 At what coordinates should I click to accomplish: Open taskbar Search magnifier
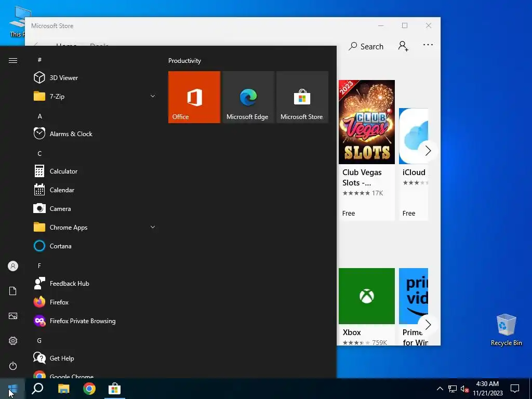(x=37, y=389)
